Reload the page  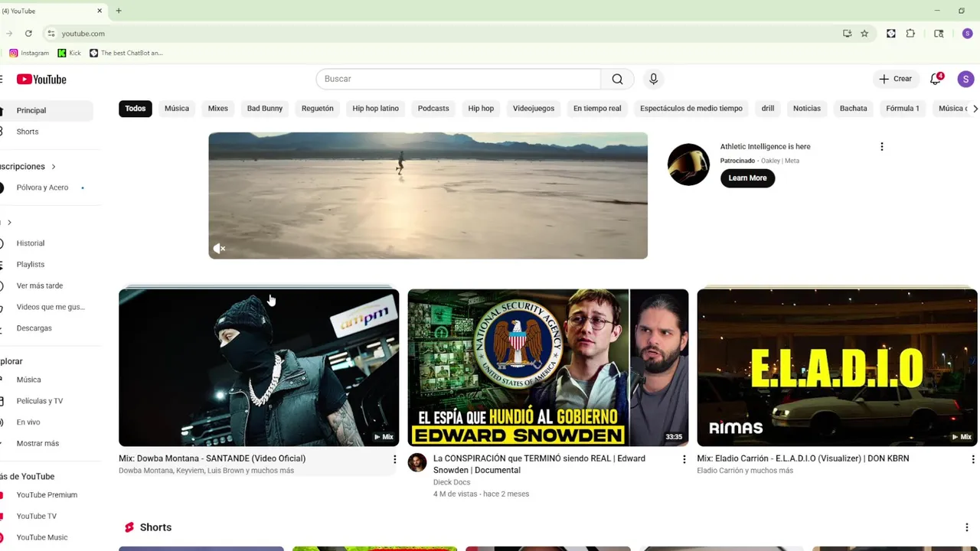tap(28, 34)
